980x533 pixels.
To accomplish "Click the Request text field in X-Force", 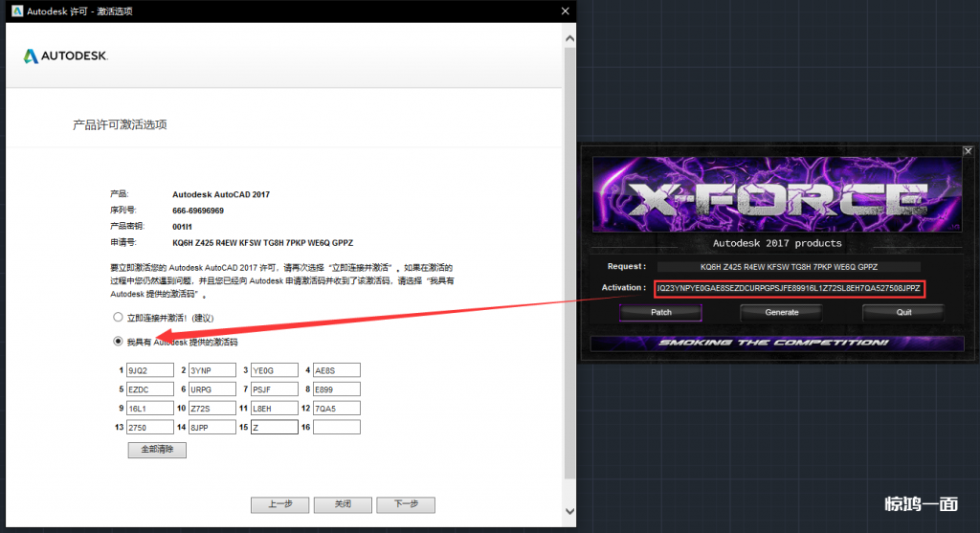I will point(788,266).
